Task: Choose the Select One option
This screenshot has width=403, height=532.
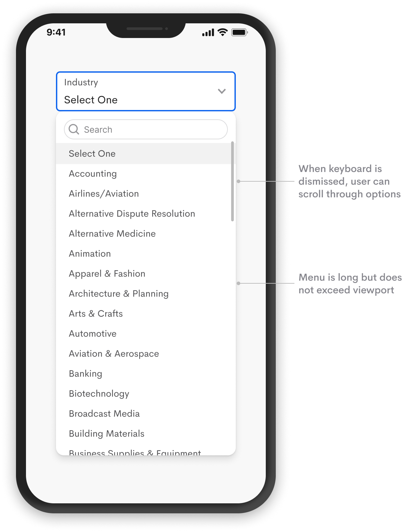Action: tap(92, 154)
